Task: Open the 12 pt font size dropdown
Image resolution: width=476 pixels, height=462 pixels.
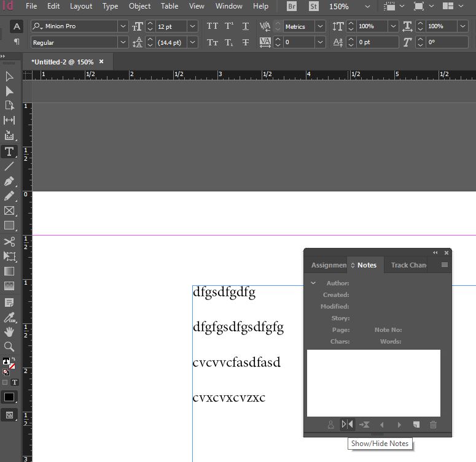Action: tap(192, 26)
